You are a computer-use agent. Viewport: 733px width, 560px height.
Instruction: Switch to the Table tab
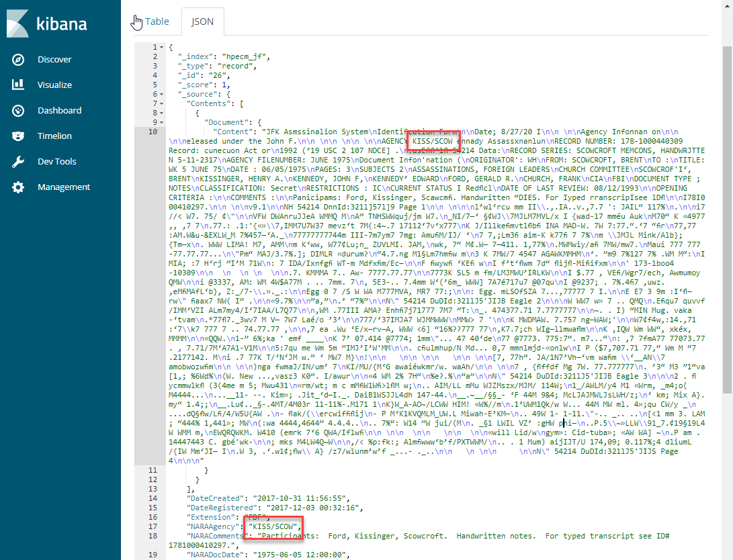(x=157, y=21)
